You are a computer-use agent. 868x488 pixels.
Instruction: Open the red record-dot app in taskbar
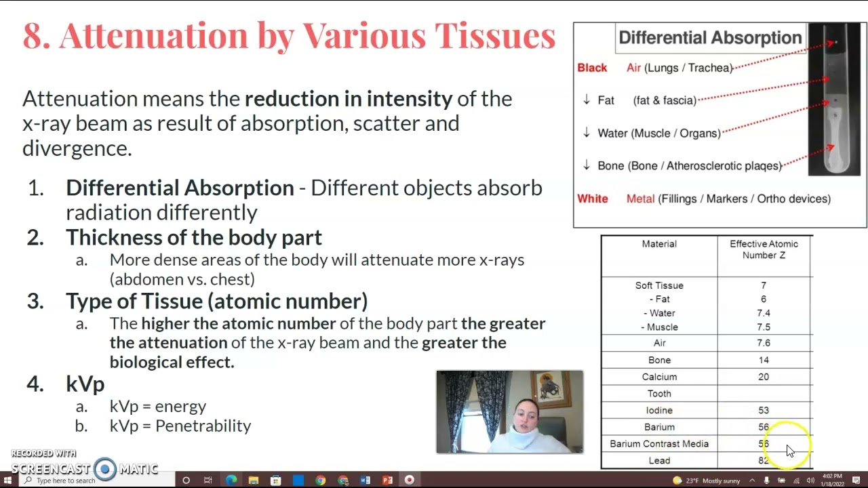(x=410, y=481)
